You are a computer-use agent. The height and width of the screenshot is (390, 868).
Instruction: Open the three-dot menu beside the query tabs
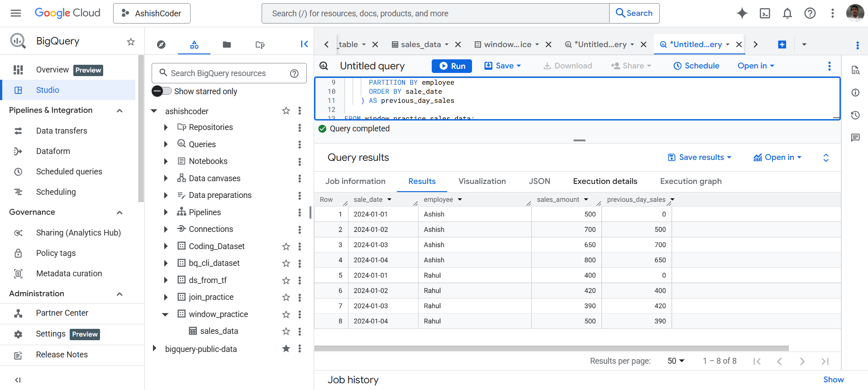858,45
